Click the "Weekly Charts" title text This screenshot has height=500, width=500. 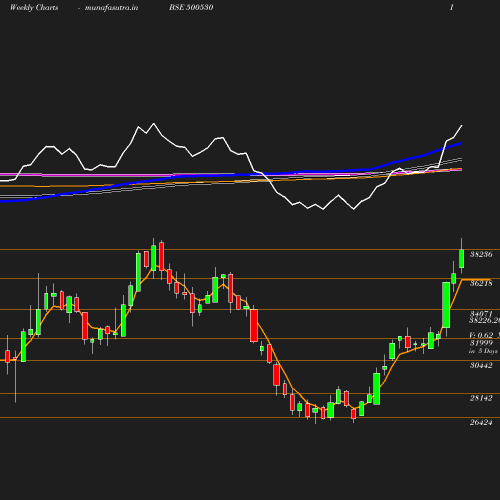pyautogui.click(x=34, y=8)
